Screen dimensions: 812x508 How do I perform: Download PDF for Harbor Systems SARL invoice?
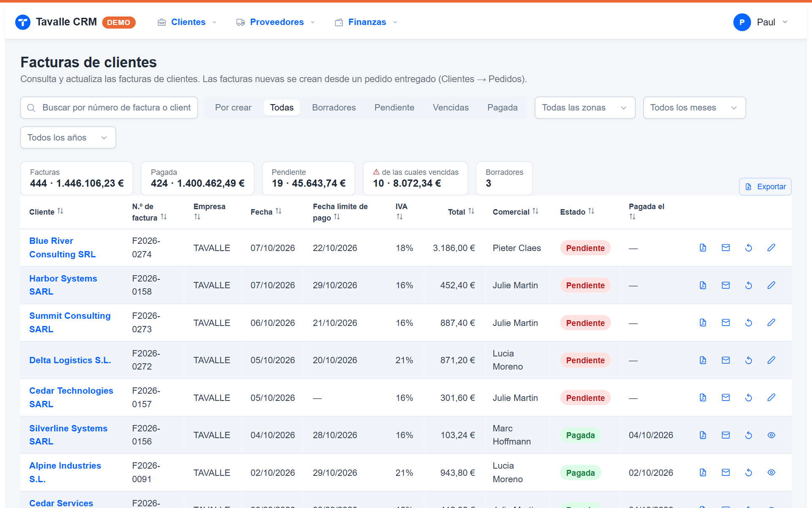(x=703, y=285)
